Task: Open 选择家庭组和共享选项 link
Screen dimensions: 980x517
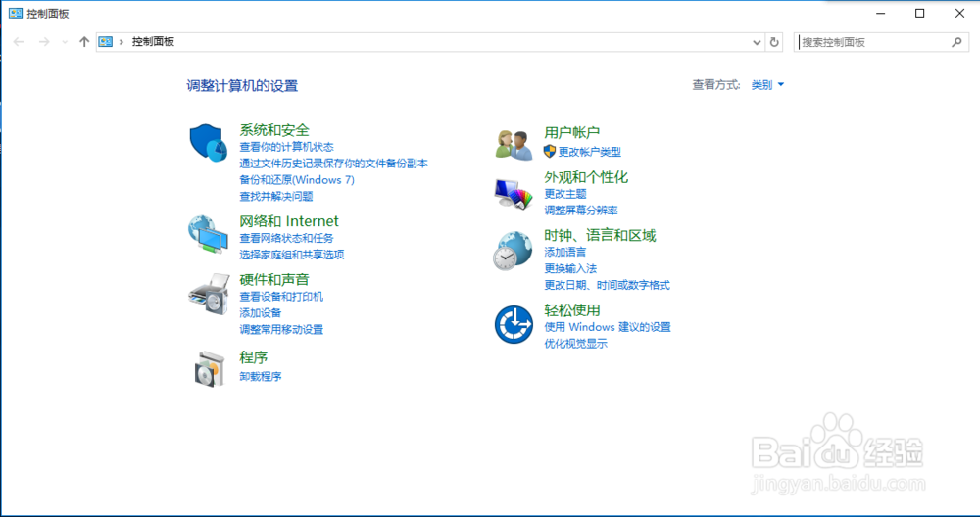Action: tap(292, 255)
